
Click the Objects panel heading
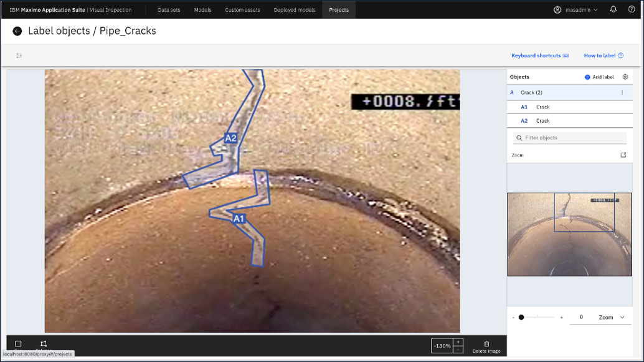[x=519, y=77]
